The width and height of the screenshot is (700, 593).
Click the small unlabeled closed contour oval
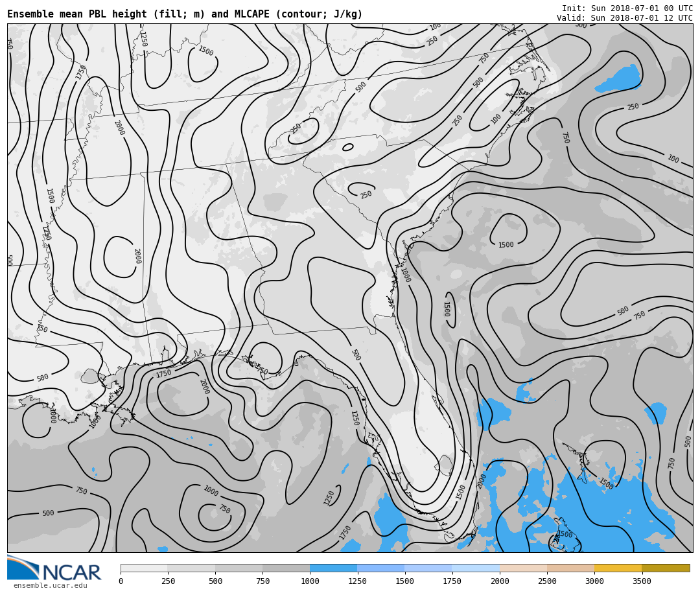point(348,147)
